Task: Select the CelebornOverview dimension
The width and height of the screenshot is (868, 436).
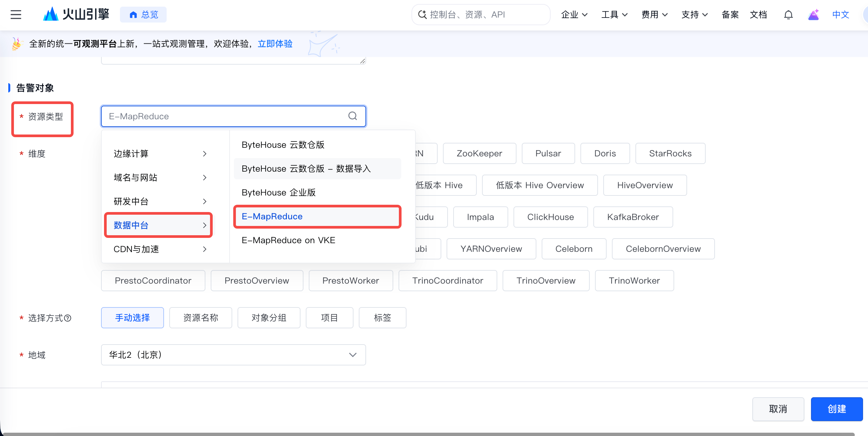Action: 663,249
